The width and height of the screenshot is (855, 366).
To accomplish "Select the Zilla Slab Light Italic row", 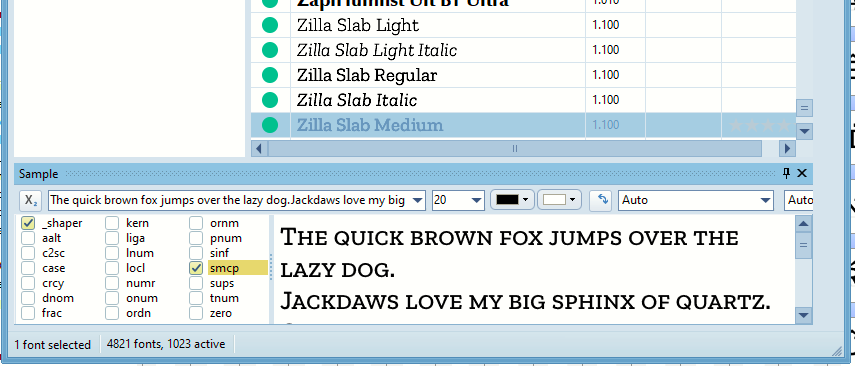I will pyautogui.click(x=523, y=50).
